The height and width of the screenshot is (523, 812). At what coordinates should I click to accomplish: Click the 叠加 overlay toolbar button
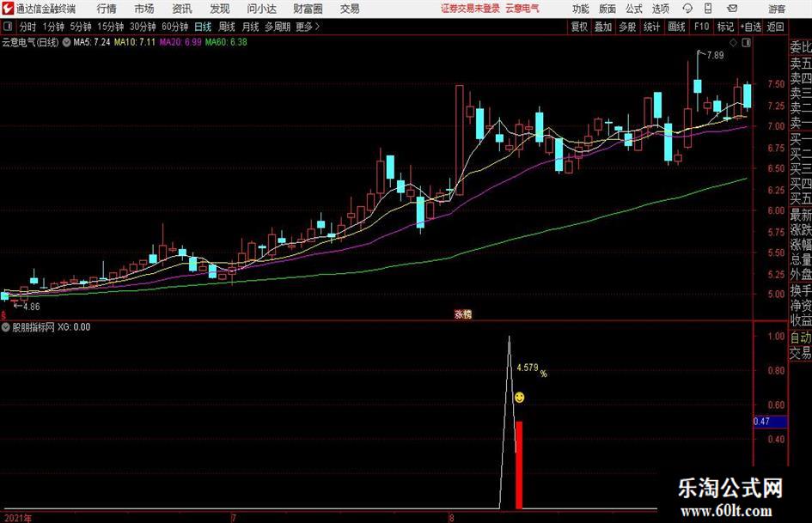click(x=603, y=27)
